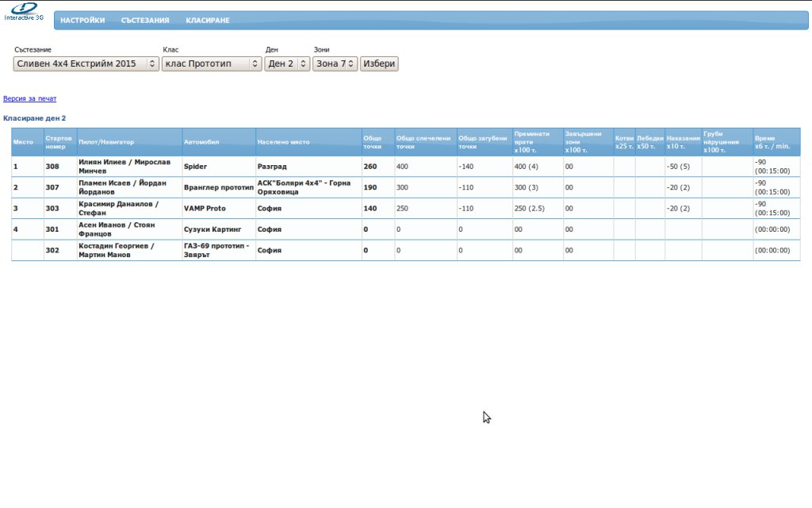The image size is (812, 508).
Task: Select the Пилот/Навигатор column header
Action: (x=106, y=142)
